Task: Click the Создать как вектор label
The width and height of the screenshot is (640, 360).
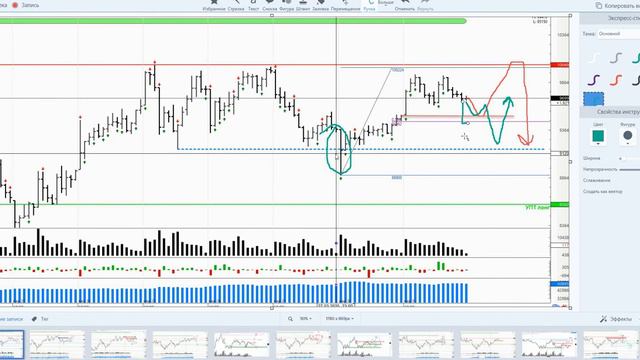Action: click(602, 191)
